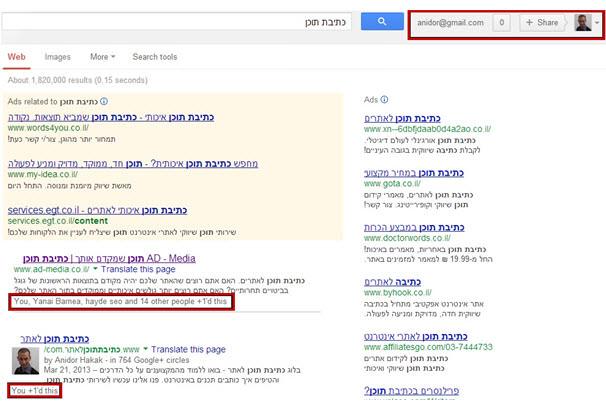
Task: Open the affiliatesgo.com ad headline
Action: [415, 336]
